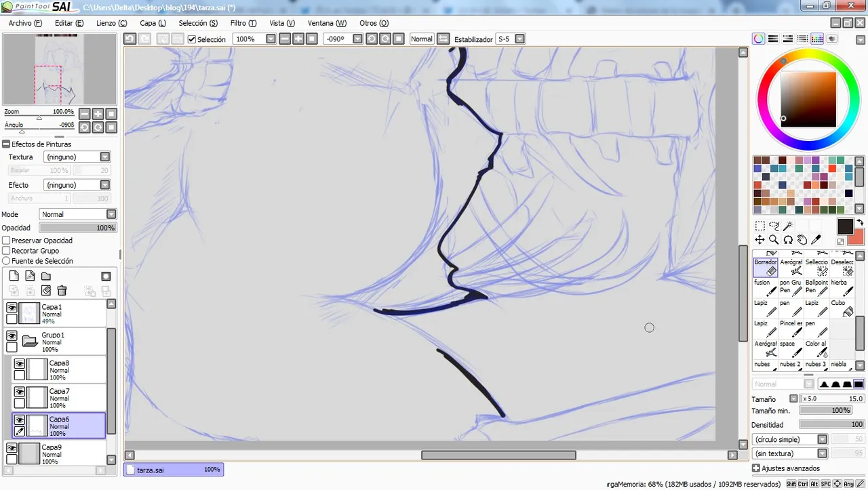Create a new normal layer
The image size is (868, 490).
(x=14, y=276)
